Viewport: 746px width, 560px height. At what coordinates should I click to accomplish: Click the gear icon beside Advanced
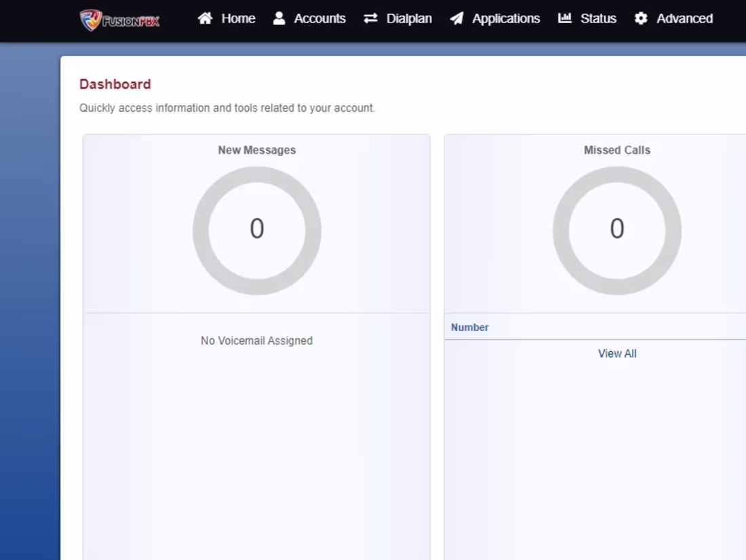[640, 18]
